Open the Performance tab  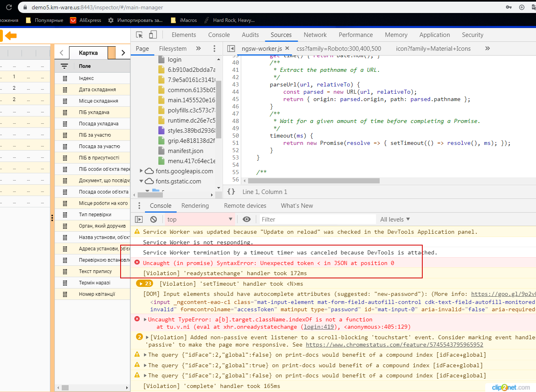point(356,35)
